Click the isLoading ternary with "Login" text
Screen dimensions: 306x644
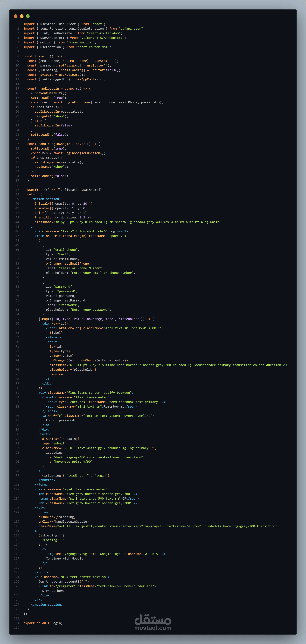[76, 476]
